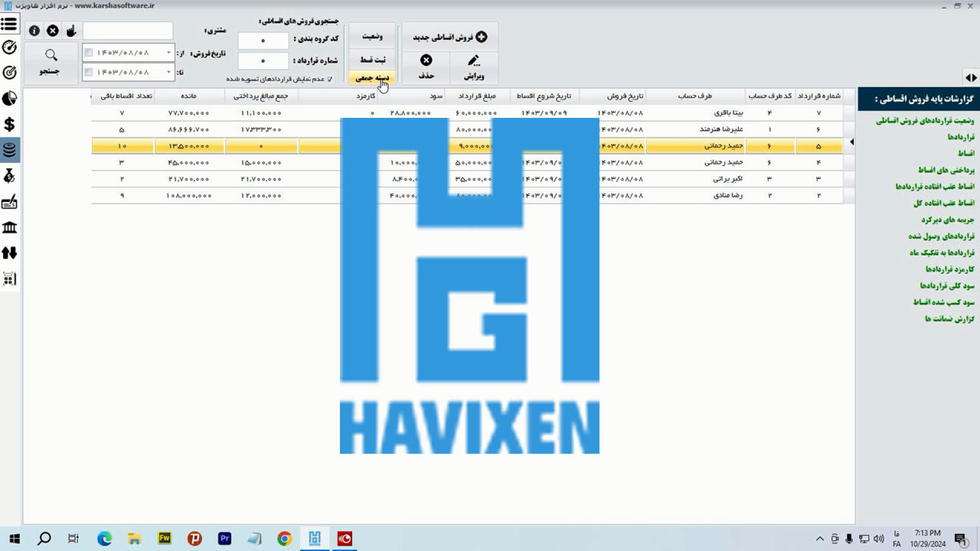980x551 pixels.
Task: Sort by مانده column header
Action: 189,96
